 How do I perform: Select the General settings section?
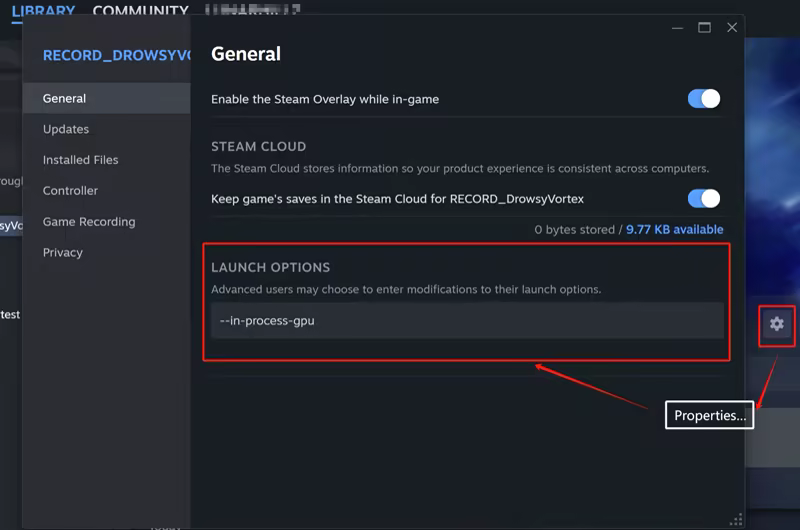point(65,98)
